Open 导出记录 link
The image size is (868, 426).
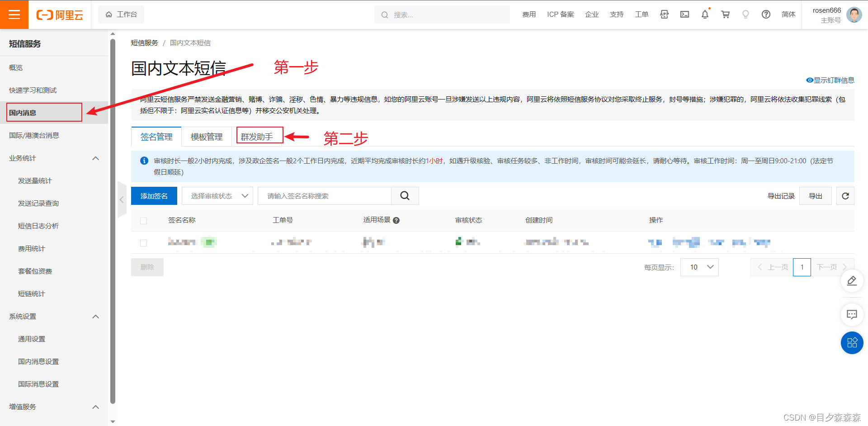(x=781, y=196)
